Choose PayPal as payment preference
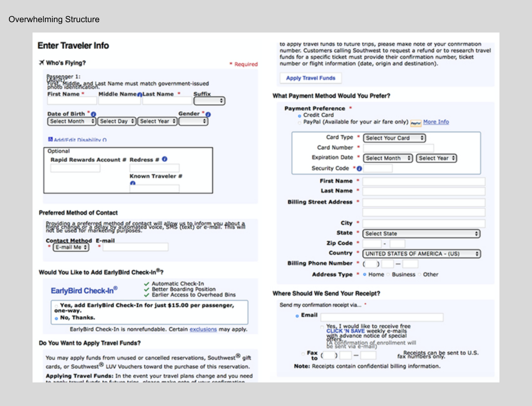Viewport: 532px width, 406px height. point(299,123)
